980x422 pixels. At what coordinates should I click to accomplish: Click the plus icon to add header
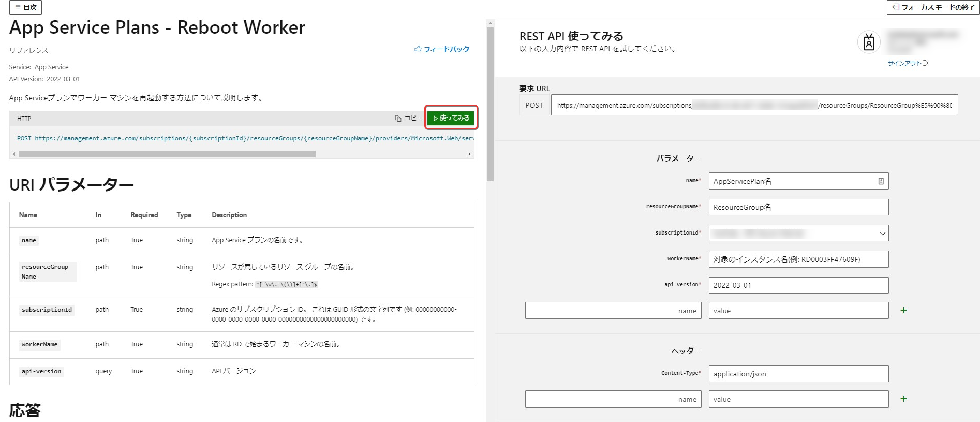point(903,399)
